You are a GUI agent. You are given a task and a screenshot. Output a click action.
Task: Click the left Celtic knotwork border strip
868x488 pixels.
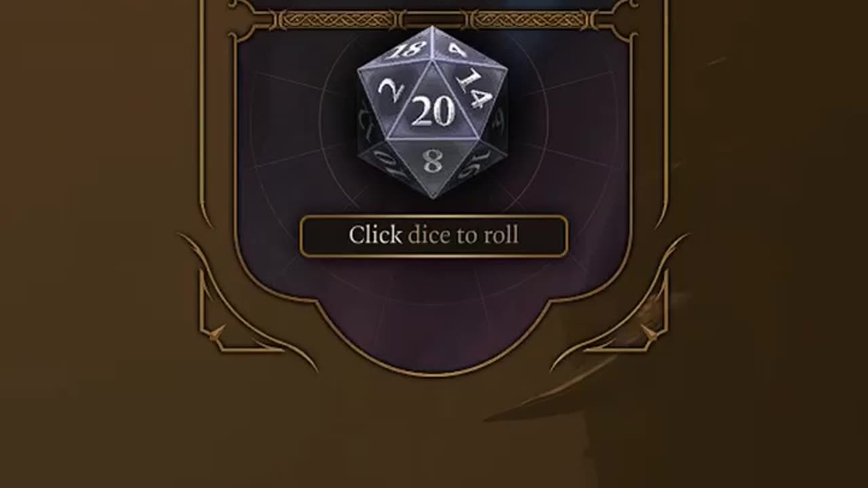(x=337, y=20)
